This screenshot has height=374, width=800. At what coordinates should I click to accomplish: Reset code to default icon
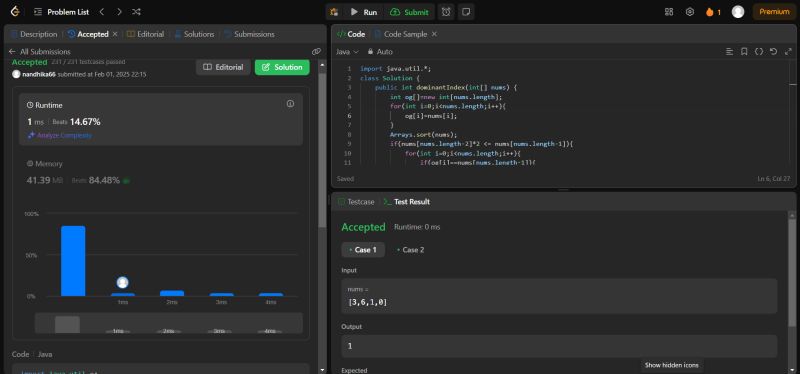pos(773,52)
